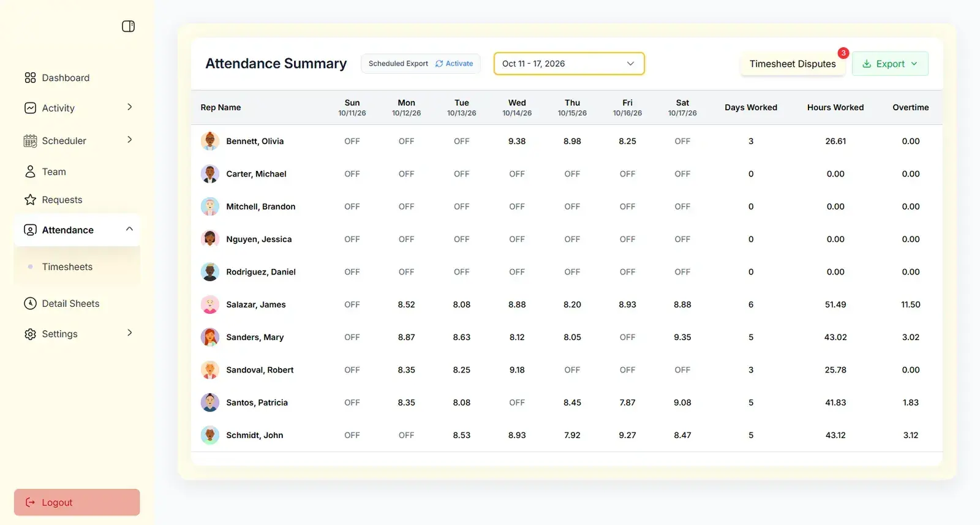Expand the Activity submenu chevron
Screen dimensions: 980x525
pos(129,107)
